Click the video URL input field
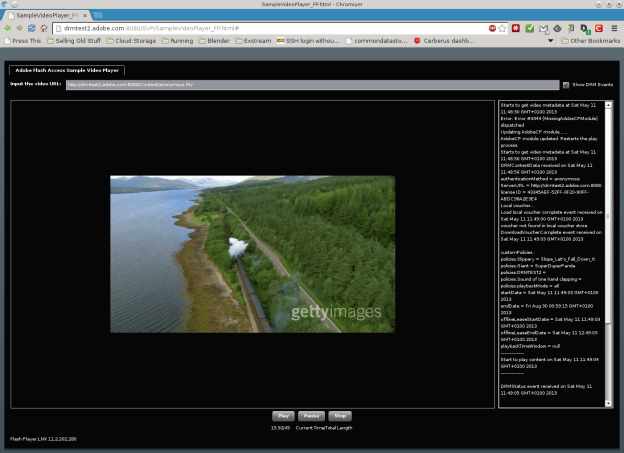Viewport: 624px width, 453px height. tap(312, 85)
